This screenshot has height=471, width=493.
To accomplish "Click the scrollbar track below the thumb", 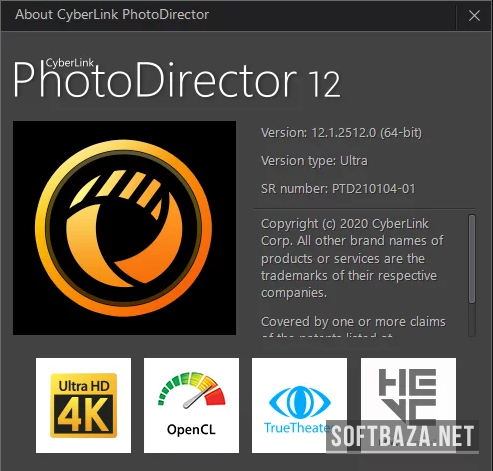I will (472, 320).
